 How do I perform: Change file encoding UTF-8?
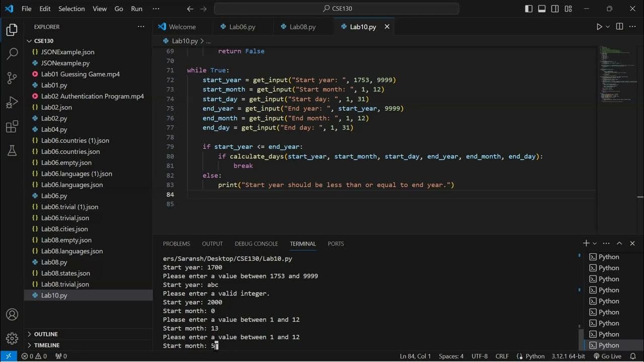click(480, 356)
